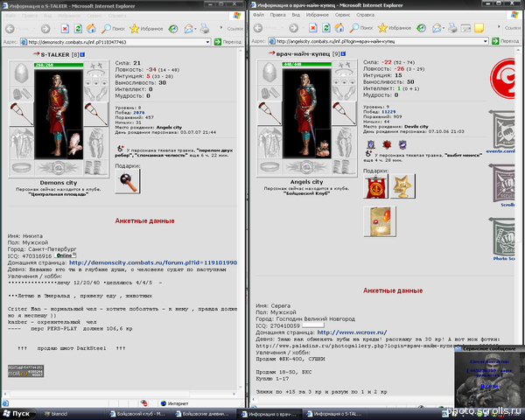Click info icon next to S-TALKER name

pyautogui.click(x=82, y=54)
